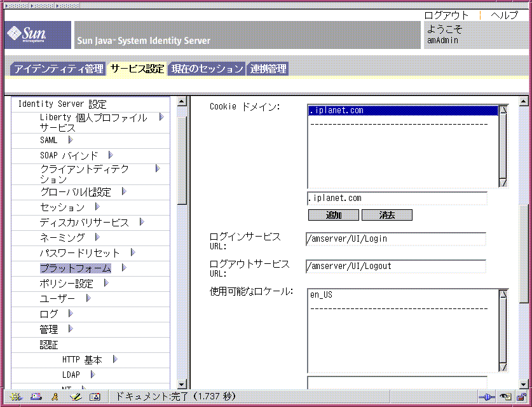Open Composer pencil icon in status bar
This screenshot has height=407, width=532.
76,396
